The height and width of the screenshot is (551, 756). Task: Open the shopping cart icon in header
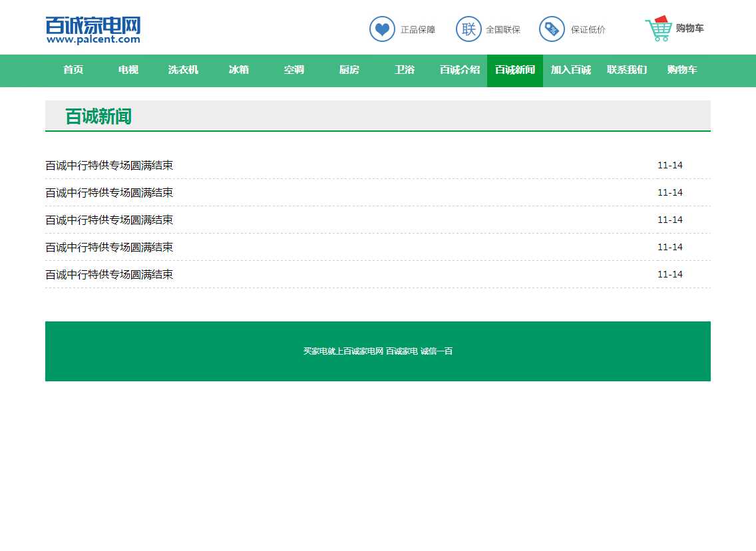coord(659,29)
